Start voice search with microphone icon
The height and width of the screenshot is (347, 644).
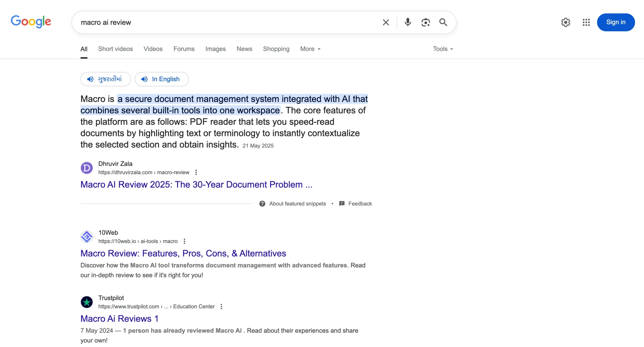pos(408,22)
